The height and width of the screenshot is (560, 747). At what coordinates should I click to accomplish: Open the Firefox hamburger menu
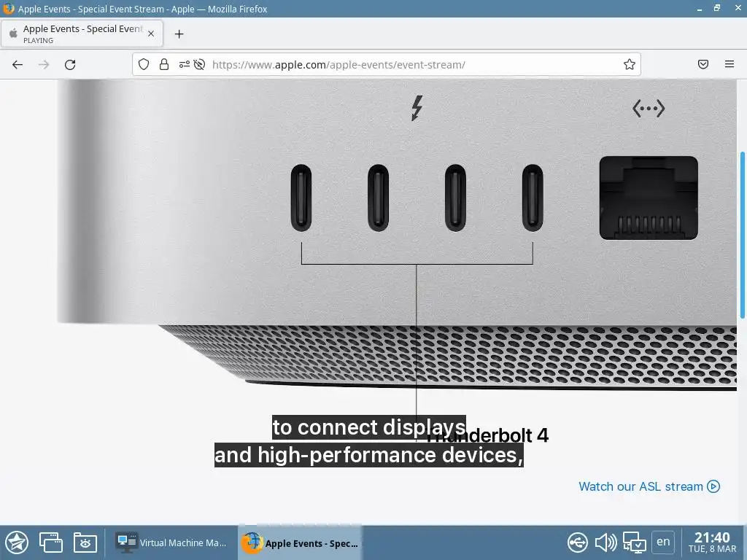pyautogui.click(x=729, y=64)
